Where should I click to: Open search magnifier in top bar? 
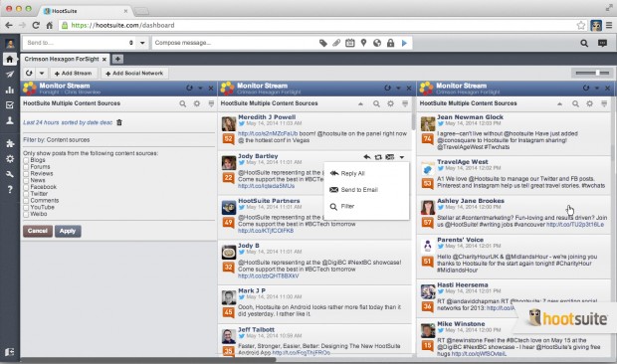(x=584, y=43)
